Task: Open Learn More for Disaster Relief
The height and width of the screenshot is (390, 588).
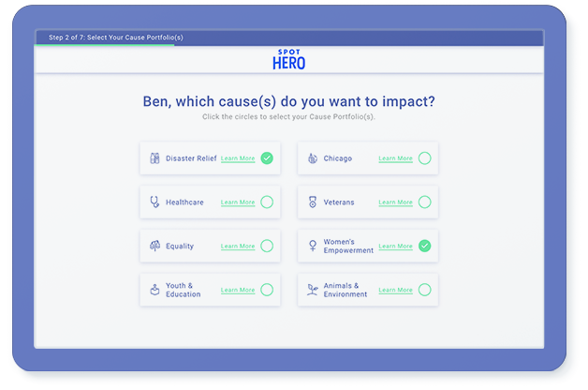Action: point(238,158)
